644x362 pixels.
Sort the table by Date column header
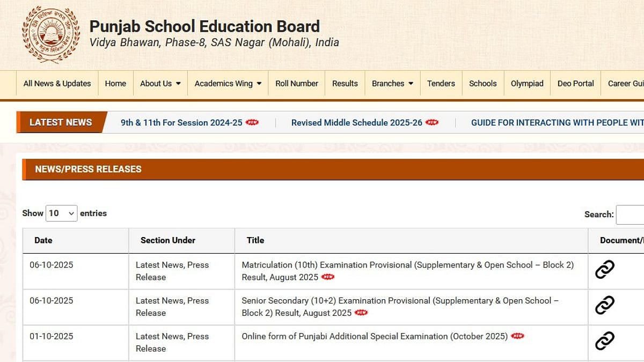click(x=43, y=240)
